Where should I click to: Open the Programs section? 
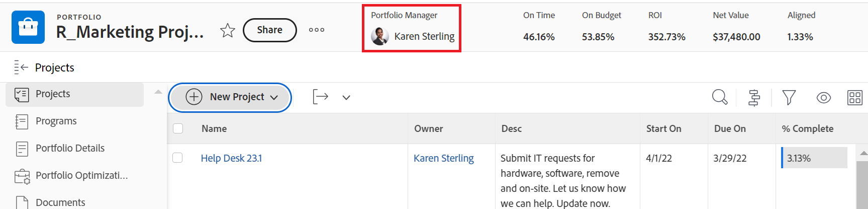56,121
